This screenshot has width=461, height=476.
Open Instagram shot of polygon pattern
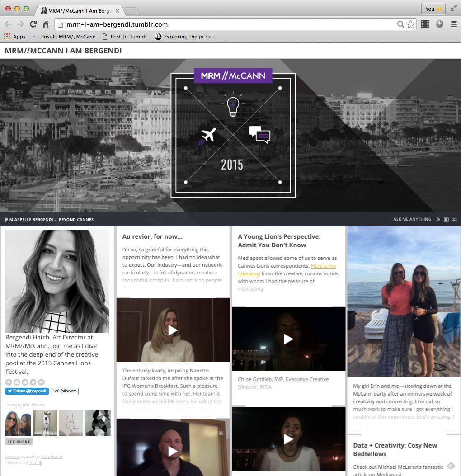[98, 423]
